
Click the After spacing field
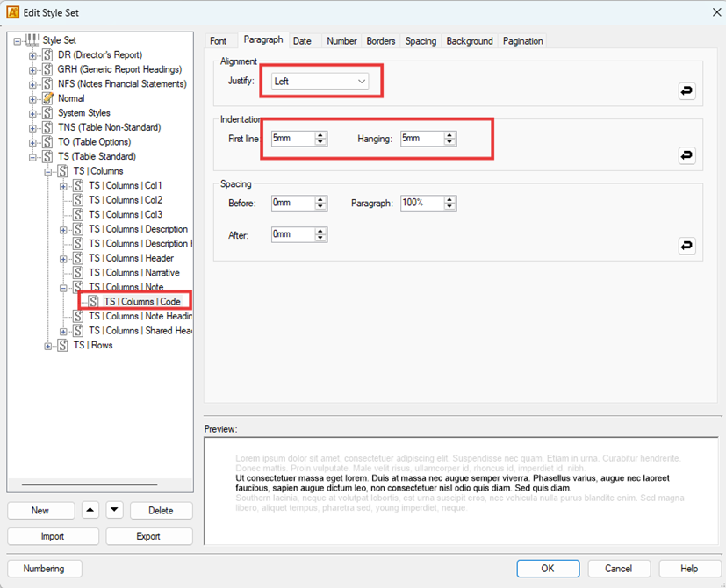(293, 234)
